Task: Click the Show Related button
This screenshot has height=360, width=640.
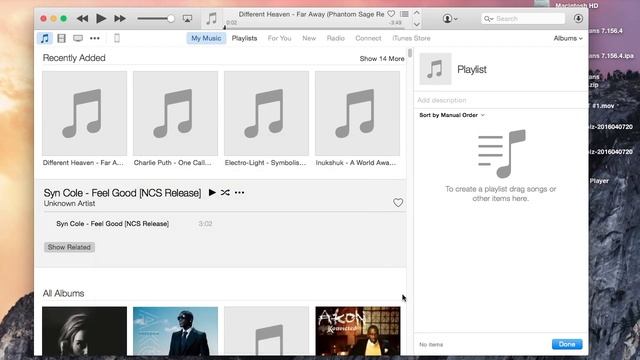Action: 69,247
